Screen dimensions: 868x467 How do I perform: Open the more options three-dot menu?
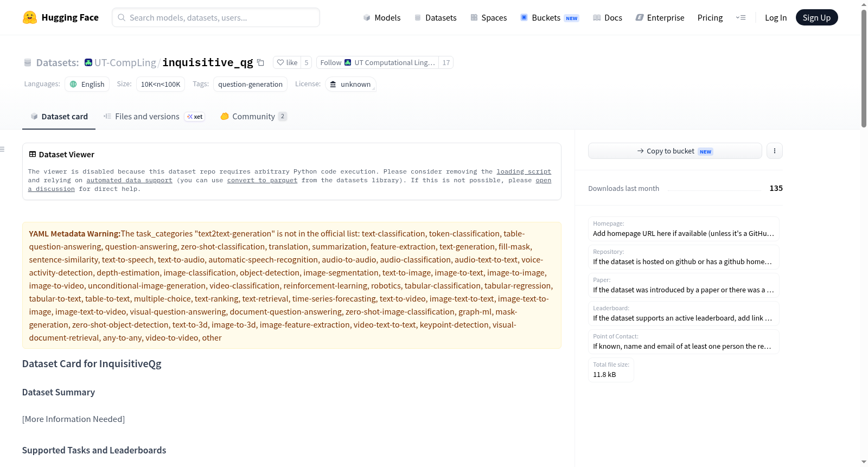pos(775,151)
